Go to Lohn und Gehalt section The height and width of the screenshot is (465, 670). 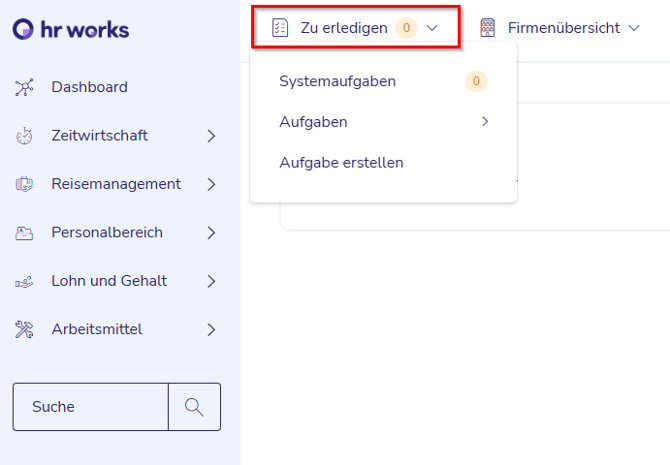(109, 281)
